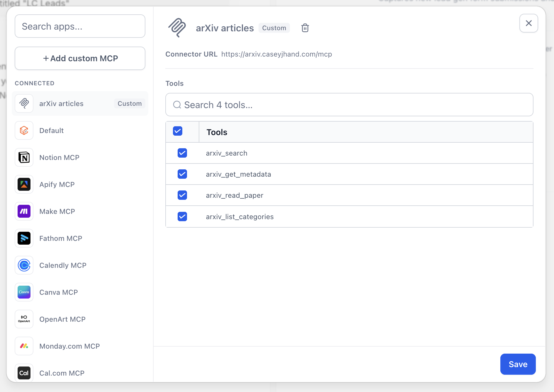The width and height of the screenshot is (554, 392).
Task: Click the arXiv articles heading title
Action: (x=225, y=28)
